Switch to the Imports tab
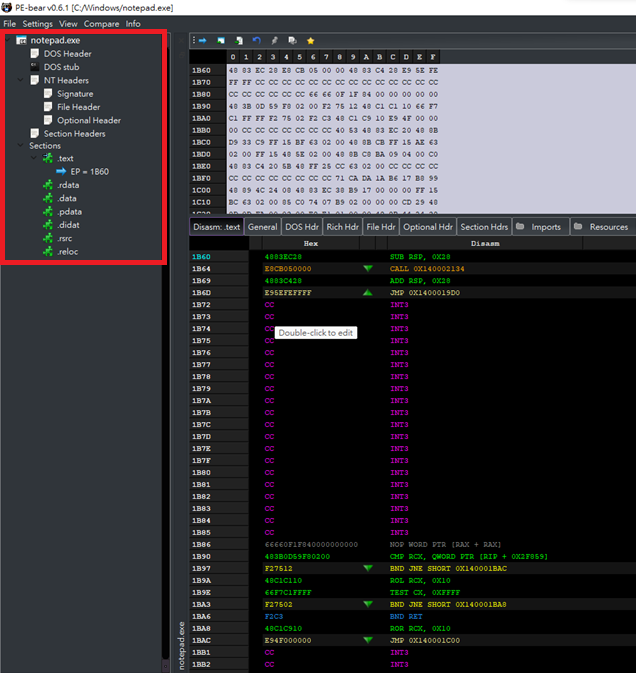636x673 pixels. tap(541, 227)
